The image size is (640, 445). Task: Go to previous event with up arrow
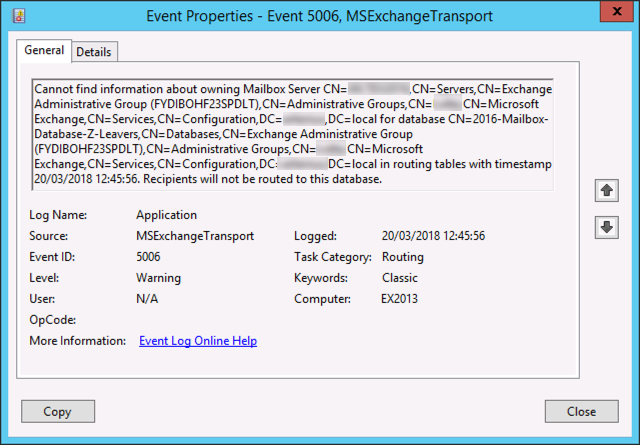[x=607, y=190]
